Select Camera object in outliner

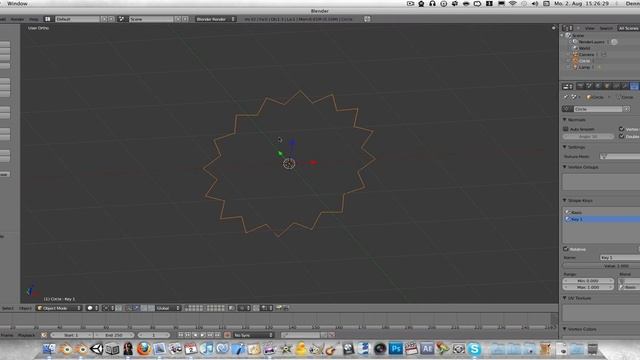(586, 54)
